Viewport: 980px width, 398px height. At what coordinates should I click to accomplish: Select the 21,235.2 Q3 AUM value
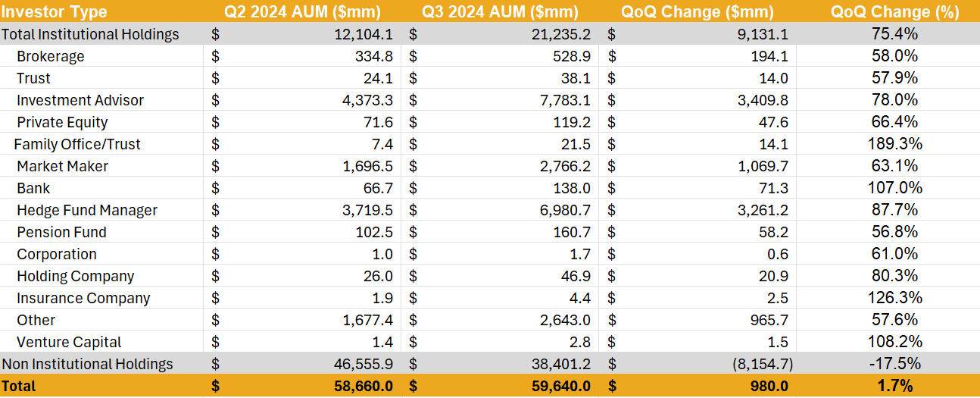point(560,34)
